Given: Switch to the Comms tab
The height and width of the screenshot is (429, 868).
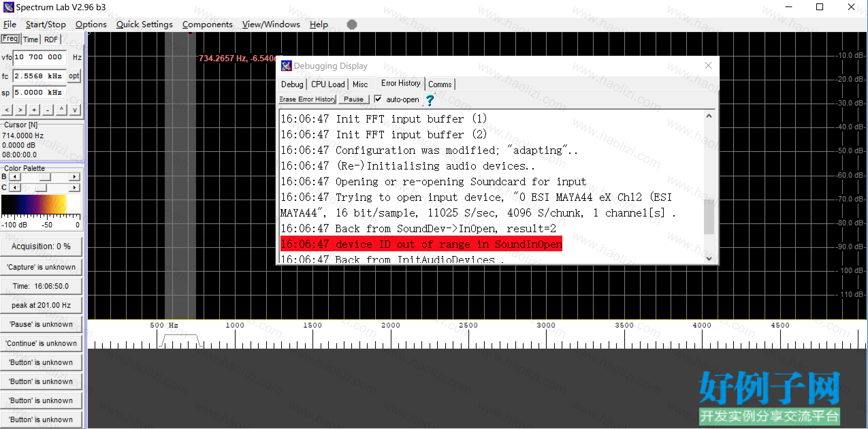Looking at the screenshot, I should pos(440,84).
